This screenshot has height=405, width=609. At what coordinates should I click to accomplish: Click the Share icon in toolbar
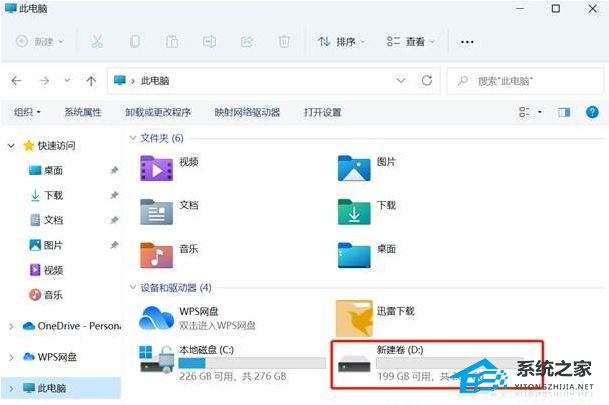[x=247, y=42]
